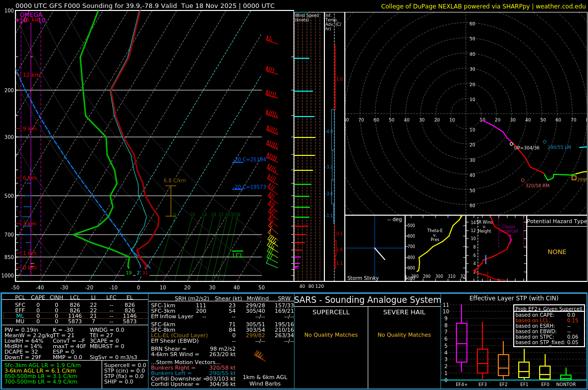Click the red 'based on LCL: 0.15' line

[x=547, y=320]
